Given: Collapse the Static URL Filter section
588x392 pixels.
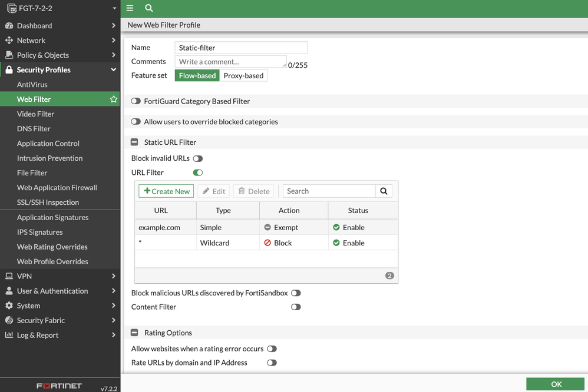Looking at the screenshot, I should (134, 142).
